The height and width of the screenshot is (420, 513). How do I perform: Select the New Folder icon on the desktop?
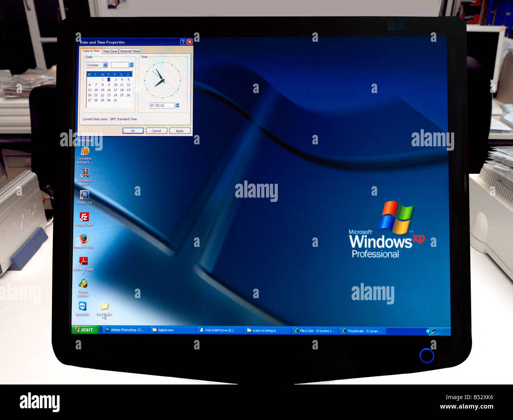(x=105, y=307)
